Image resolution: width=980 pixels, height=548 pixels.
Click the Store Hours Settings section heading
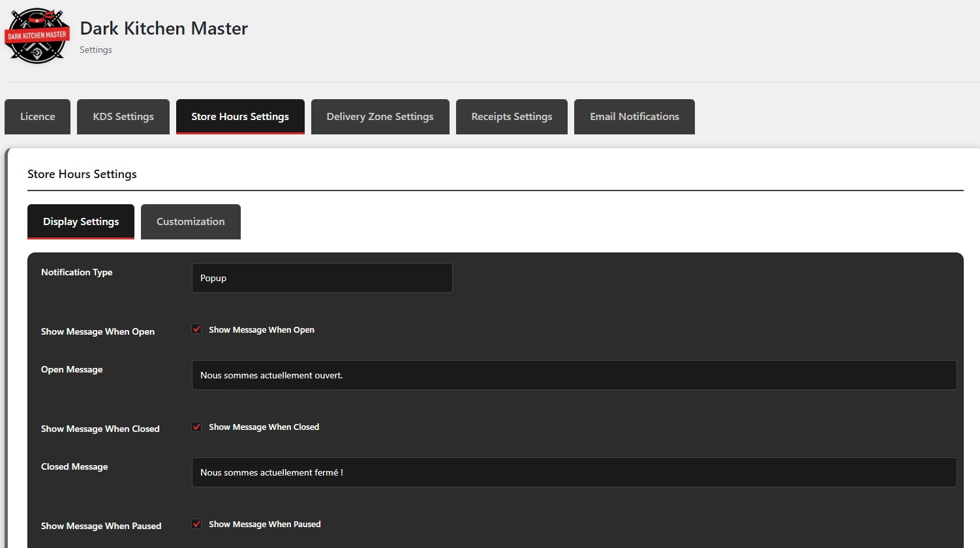82,174
